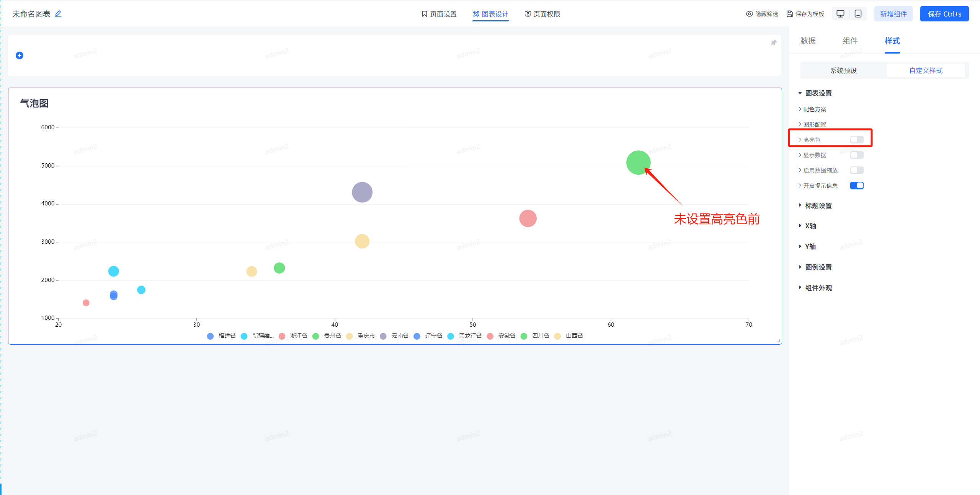The width and height of the screenshot is (980, 495).
Task: Expand the 图例设置 section
Action: click(x=815, y=267)
